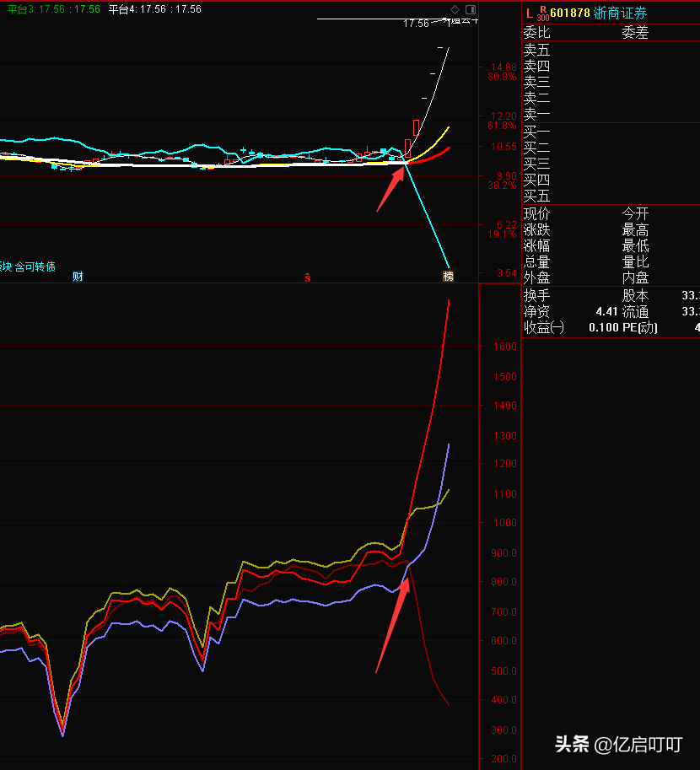Click the diamond icon atop the chart

pyautogui.click(x=455, y=9)
